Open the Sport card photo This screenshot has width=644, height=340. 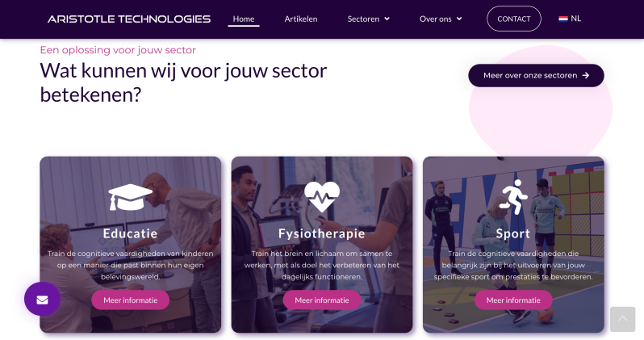click(x=513, y=244)
